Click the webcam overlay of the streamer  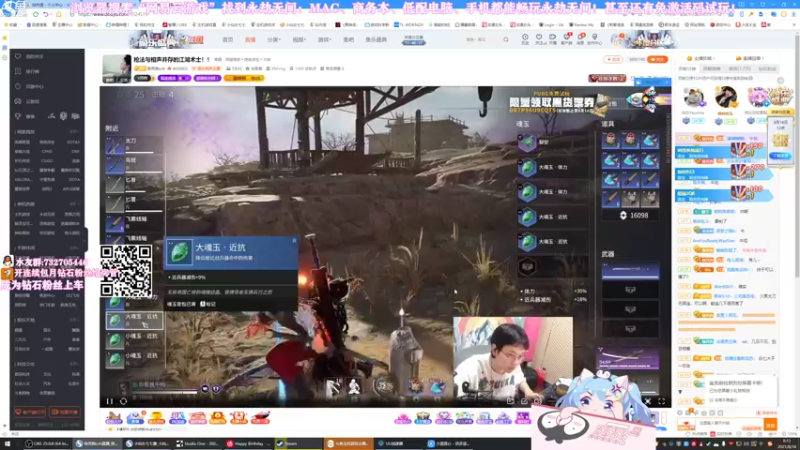point(513,360)
